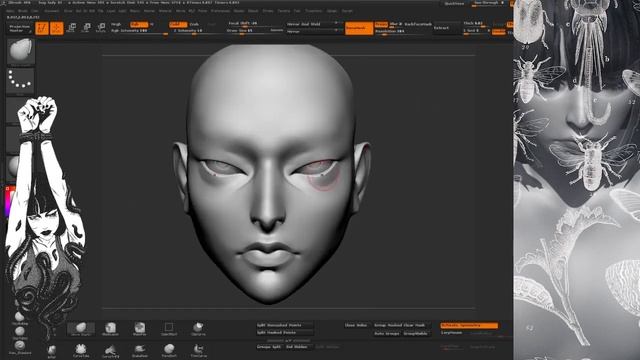640x360 pixels.
Task: Open the Alpha menu
Action: tap(11, 11)
